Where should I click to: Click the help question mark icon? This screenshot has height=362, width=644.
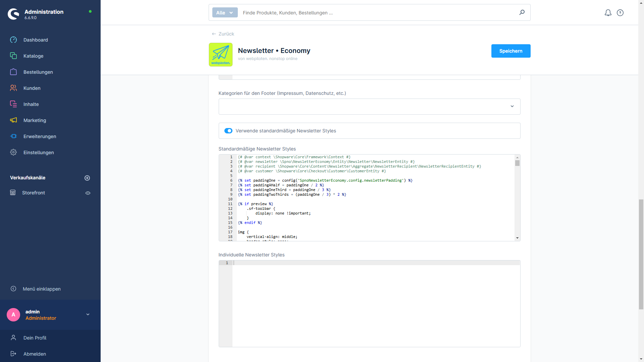620,13
